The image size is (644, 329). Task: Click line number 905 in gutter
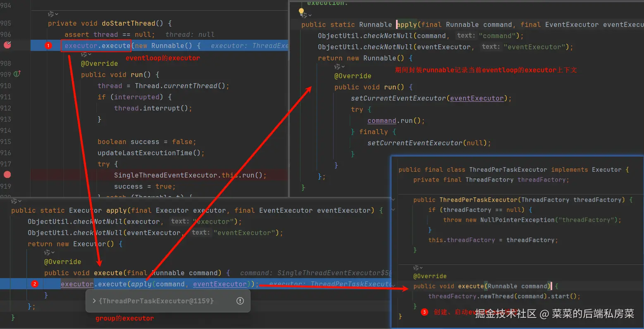(x=6, y=23)
